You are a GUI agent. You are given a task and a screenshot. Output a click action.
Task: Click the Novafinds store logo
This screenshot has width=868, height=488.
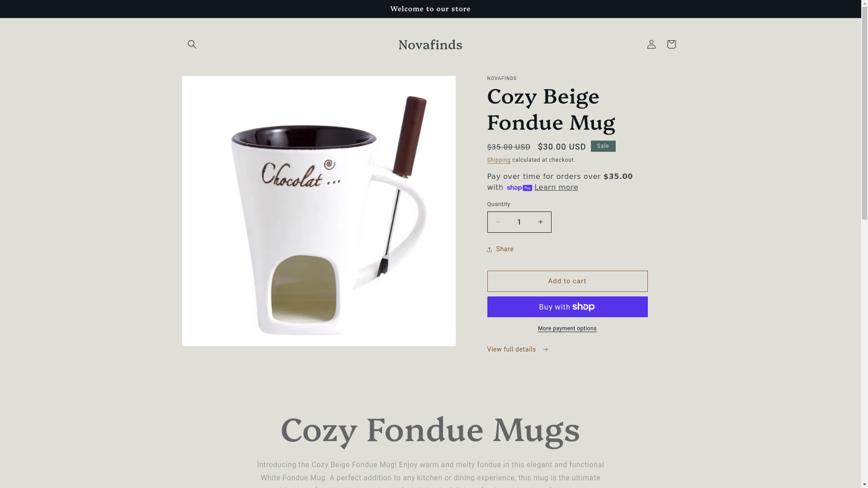pos(430,44)
